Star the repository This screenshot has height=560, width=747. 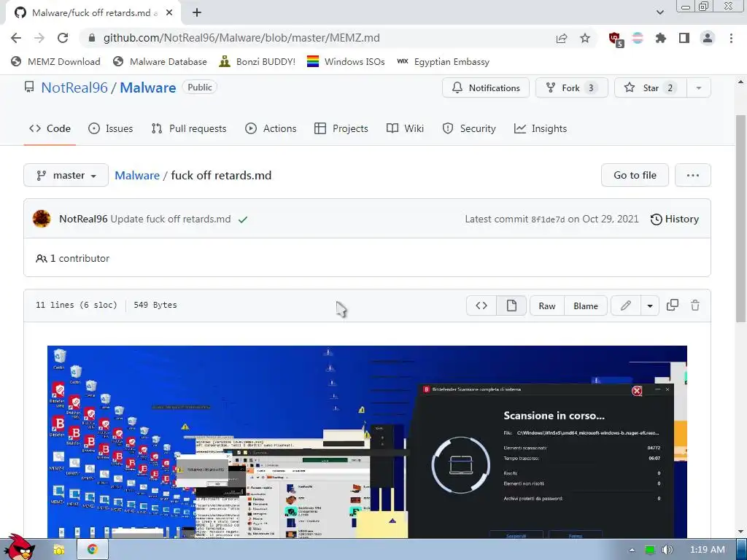coord(650,88)
